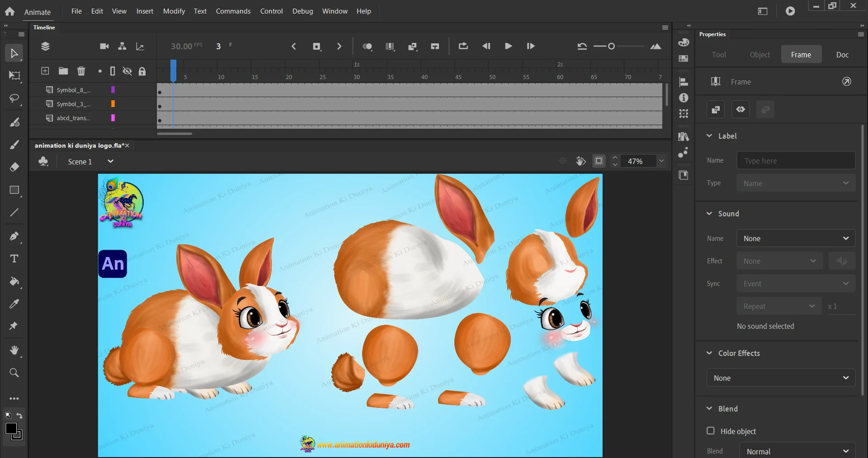Play the timeline animation

click(x=508, y=46)
